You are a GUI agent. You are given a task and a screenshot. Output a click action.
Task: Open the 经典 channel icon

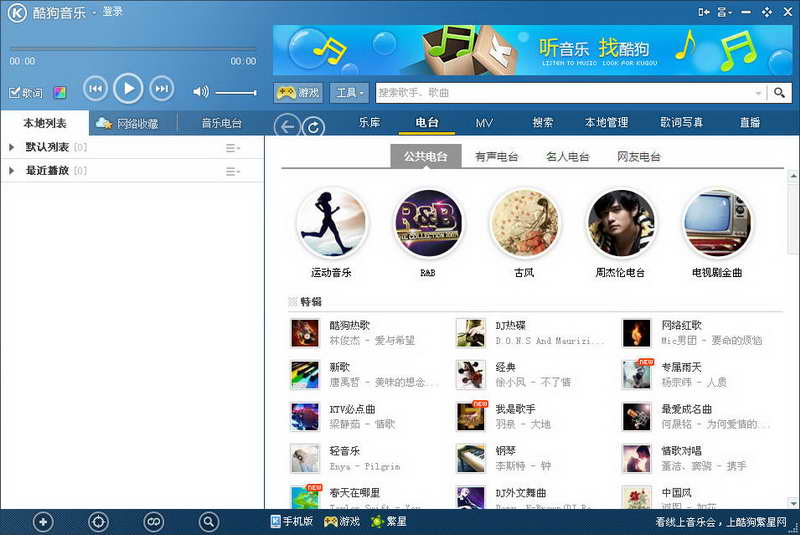470,374
